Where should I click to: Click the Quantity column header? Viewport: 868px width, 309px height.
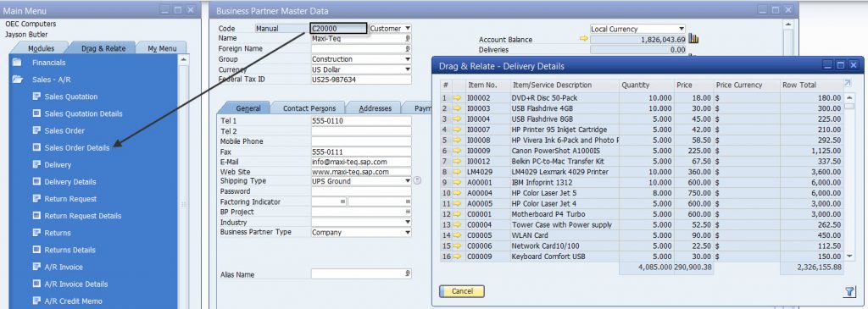[x=646, y=86]
